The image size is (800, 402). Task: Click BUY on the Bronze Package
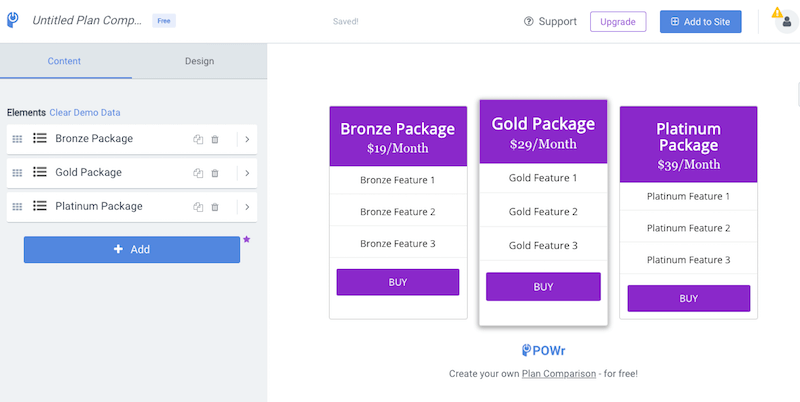coord(398,282)
